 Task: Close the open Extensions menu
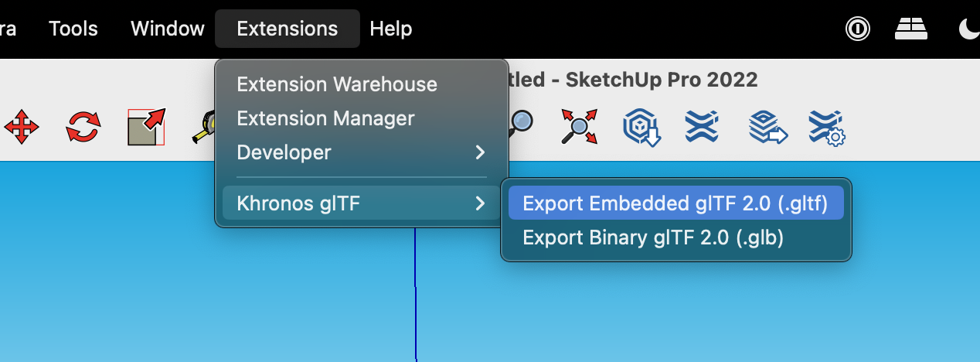pyautogui.click(x=287, y=29)
